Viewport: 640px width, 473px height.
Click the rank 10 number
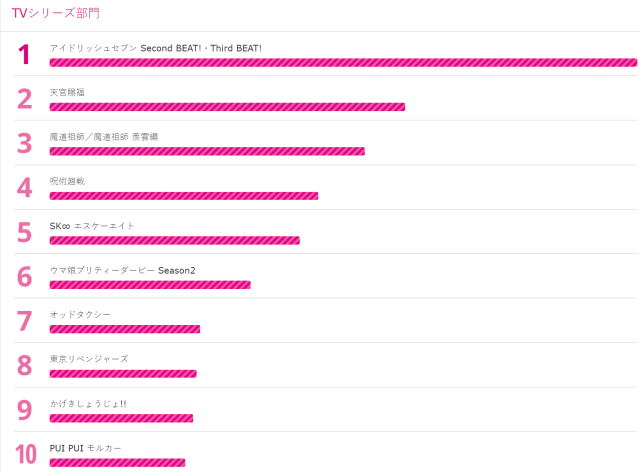25,454
